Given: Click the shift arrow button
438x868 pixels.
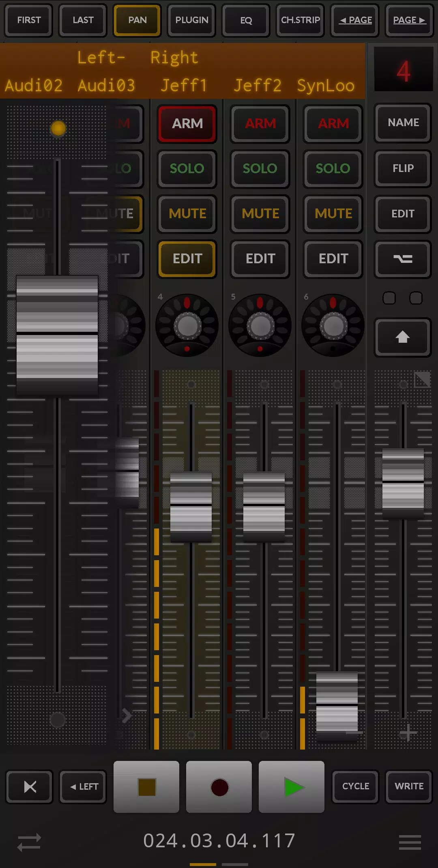Looking at the screenshot, I should 403,337.
